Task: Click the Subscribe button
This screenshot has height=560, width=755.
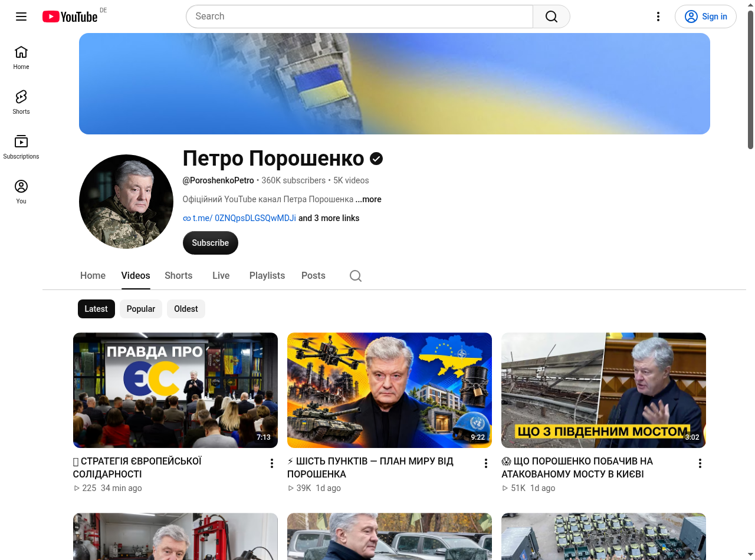Action: click(211, 243)
